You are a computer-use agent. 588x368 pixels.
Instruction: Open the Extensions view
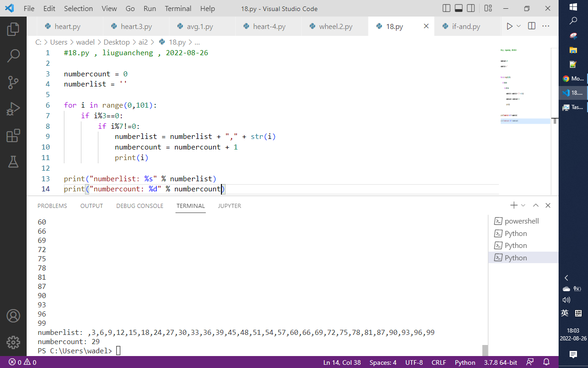click(13, 136)
